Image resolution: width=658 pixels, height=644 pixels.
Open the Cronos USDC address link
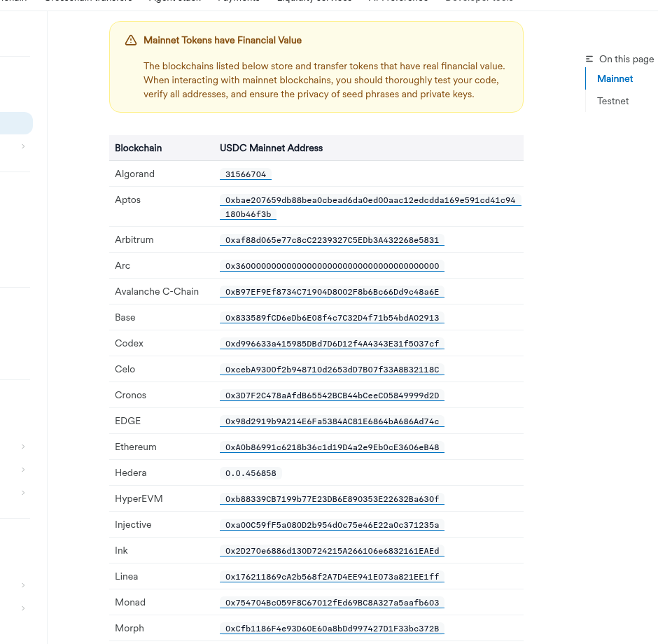332,395
